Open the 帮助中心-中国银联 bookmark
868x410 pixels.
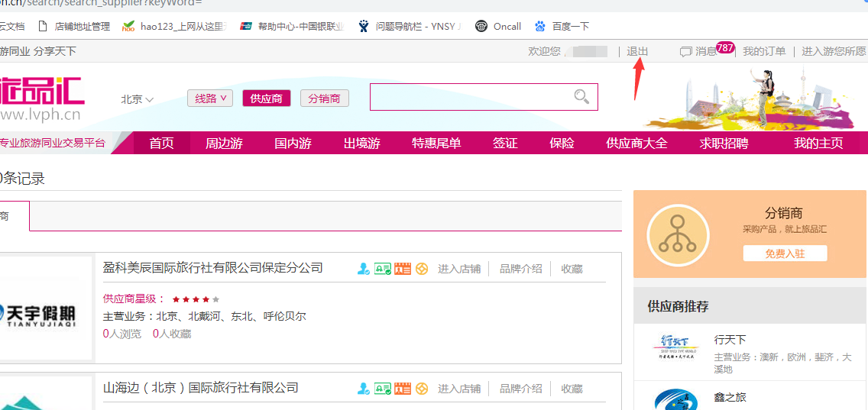293,26
